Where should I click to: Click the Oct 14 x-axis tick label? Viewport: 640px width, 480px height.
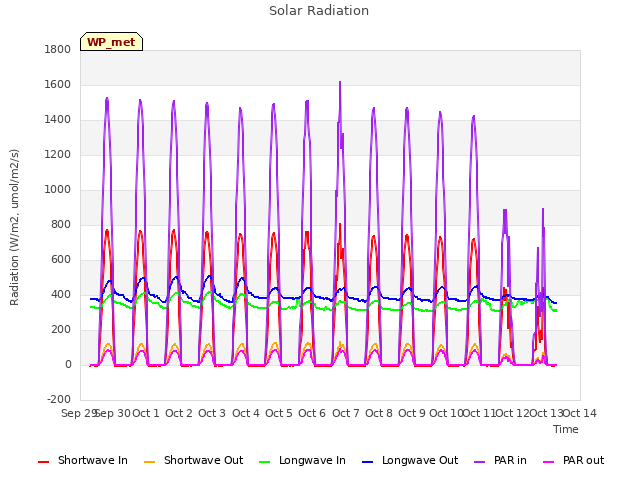[x=580, y=413]
